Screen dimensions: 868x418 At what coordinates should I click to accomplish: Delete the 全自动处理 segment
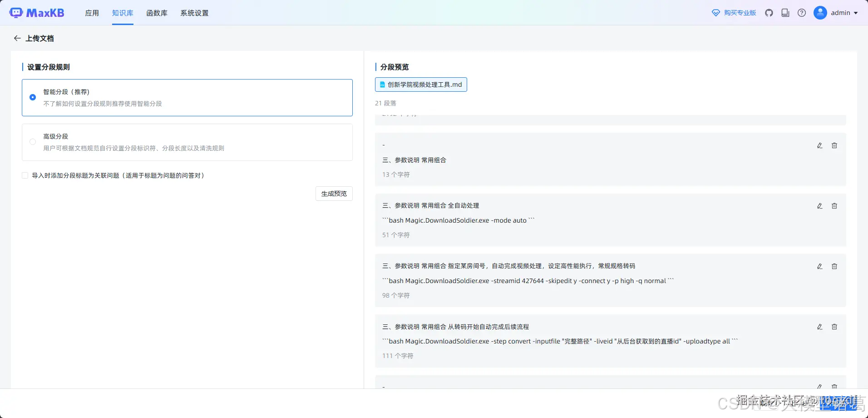tap(834, 206)
